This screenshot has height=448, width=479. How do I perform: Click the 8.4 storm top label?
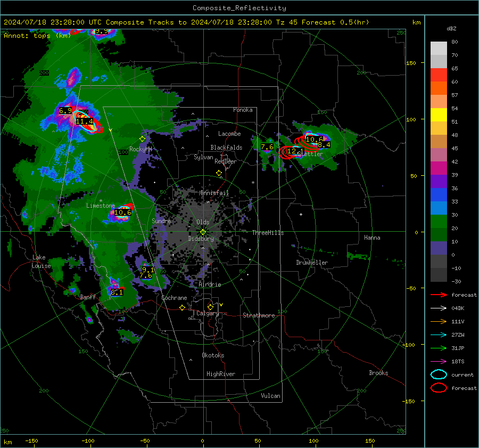coord(324,145)
